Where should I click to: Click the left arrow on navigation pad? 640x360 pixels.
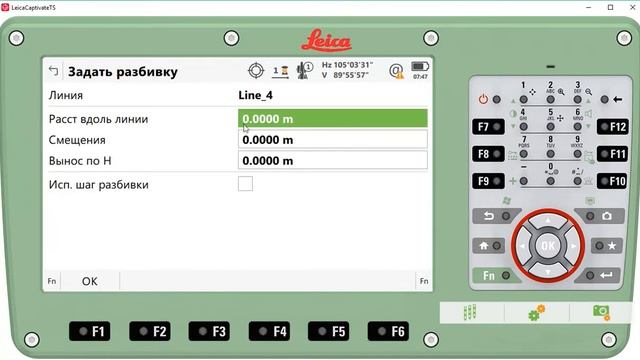point(523,246)
